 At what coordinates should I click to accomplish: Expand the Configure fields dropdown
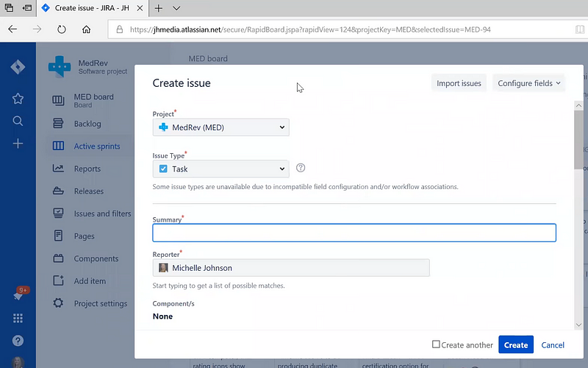(528, 83)
